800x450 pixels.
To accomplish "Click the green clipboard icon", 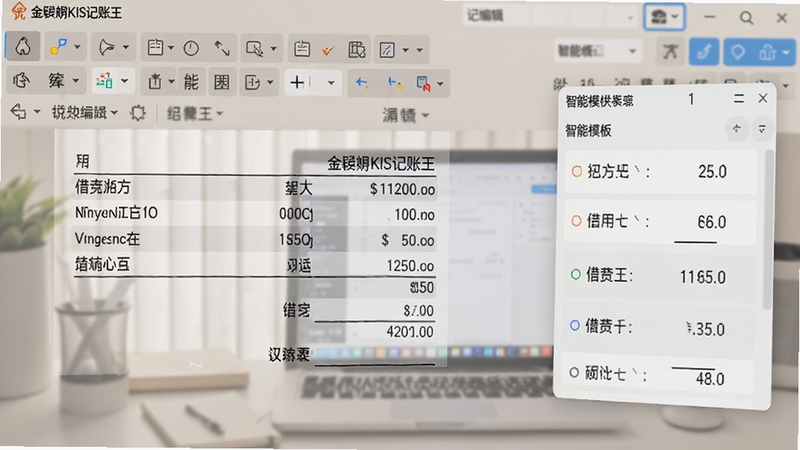I will click(x=302, y=49).
